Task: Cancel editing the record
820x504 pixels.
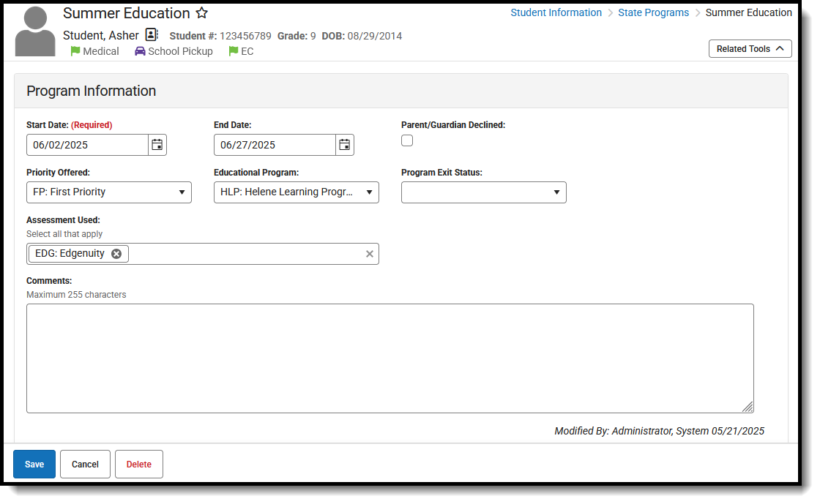Action: [85, 464]
